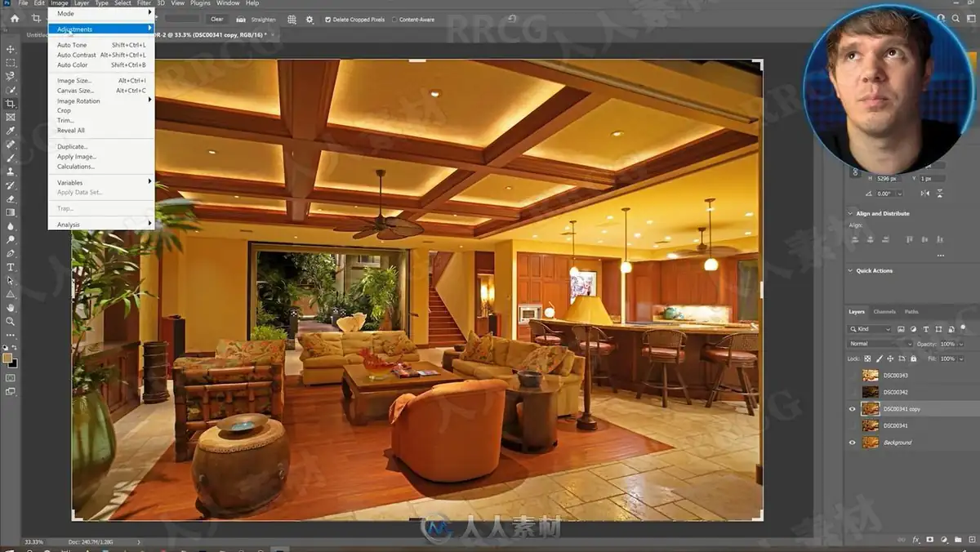The height and width of the screenshot is (552, 980).
Task: Open Edit Toolbar three-dots icon
Action: point(11,335)
